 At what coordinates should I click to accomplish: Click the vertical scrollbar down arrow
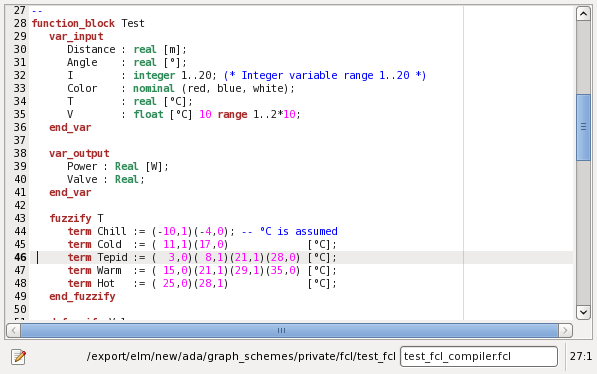[583, 312]
